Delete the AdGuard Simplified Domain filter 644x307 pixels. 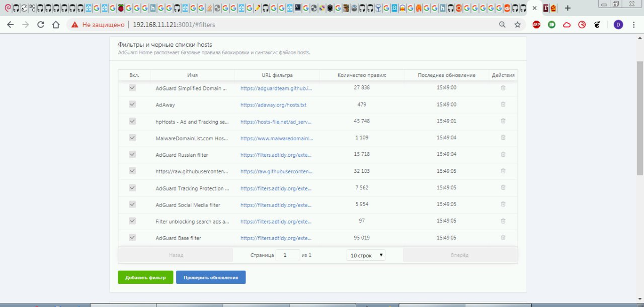coord(503,88)
